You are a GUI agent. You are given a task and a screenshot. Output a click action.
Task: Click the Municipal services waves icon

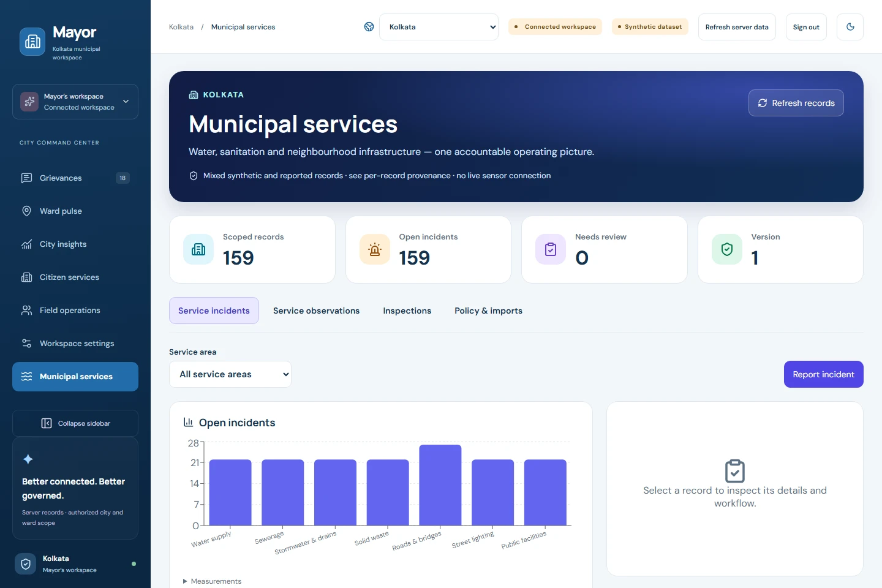[26, 377]
